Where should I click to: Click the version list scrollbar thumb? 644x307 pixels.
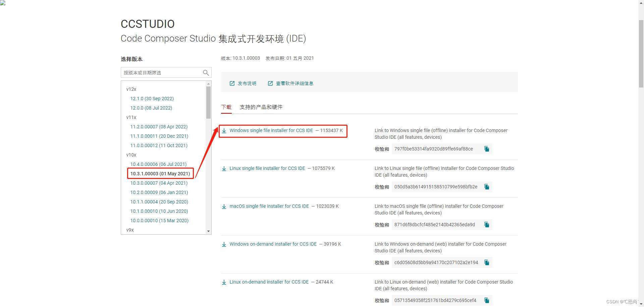tap(209, 103)
